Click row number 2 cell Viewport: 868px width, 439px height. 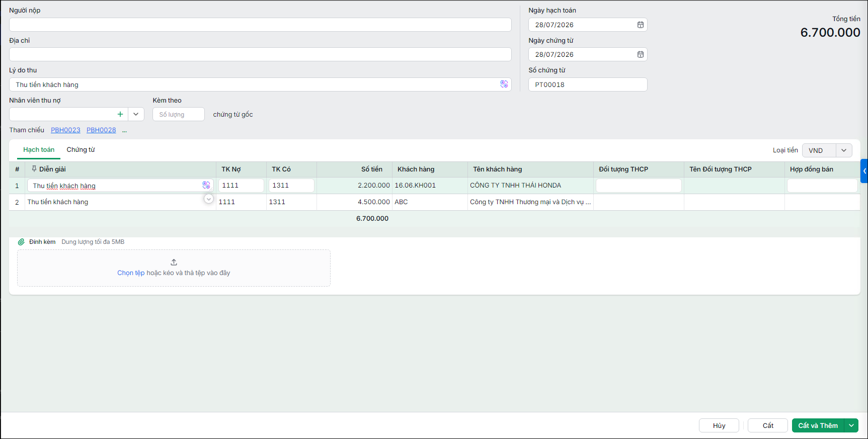pos(17,202)
